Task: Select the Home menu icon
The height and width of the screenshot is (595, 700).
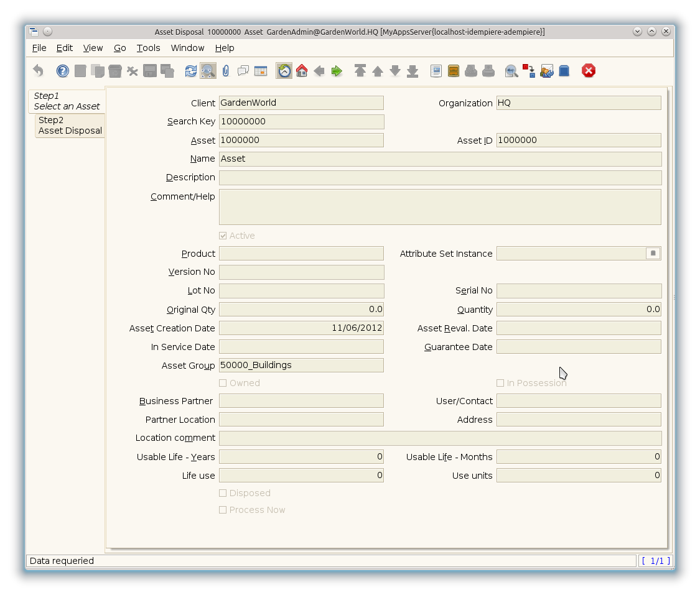Action: (302, 70)
